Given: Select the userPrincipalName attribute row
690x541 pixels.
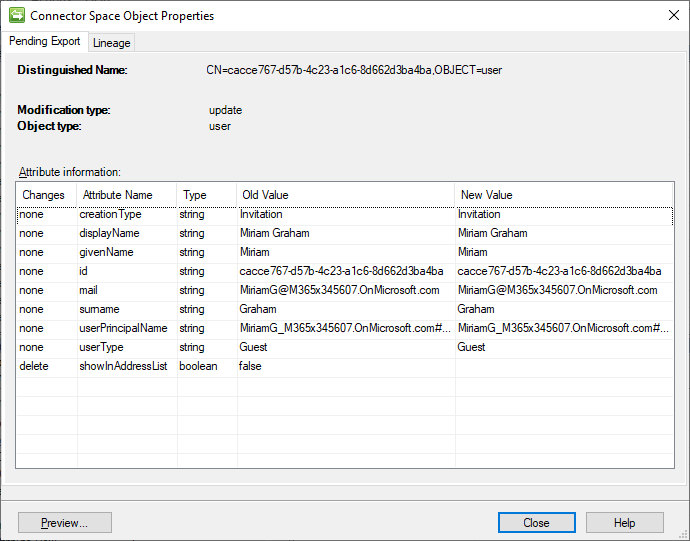Looking at the screenshot, I should tap(345, 328).
